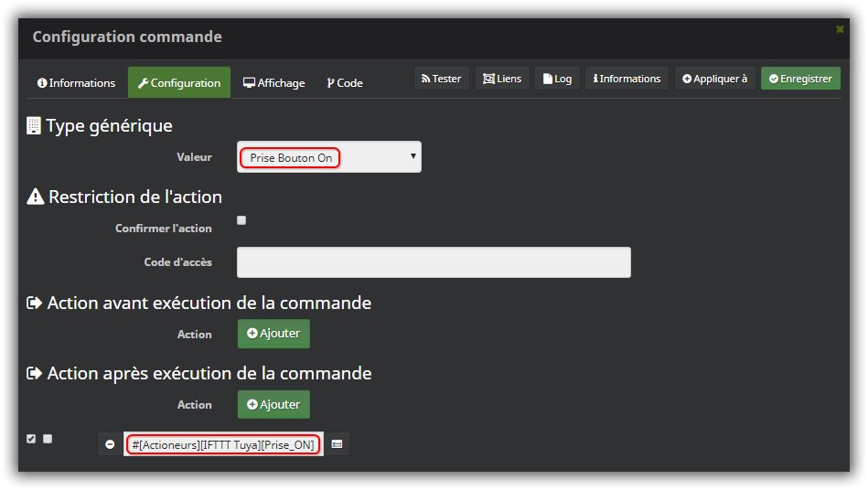Tick the second checkbox of the Prise_ON action

point(48,439)
